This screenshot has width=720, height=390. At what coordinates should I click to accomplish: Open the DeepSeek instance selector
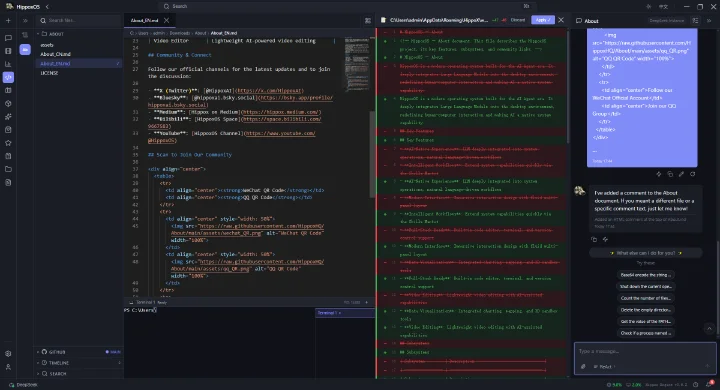point(667,21)
